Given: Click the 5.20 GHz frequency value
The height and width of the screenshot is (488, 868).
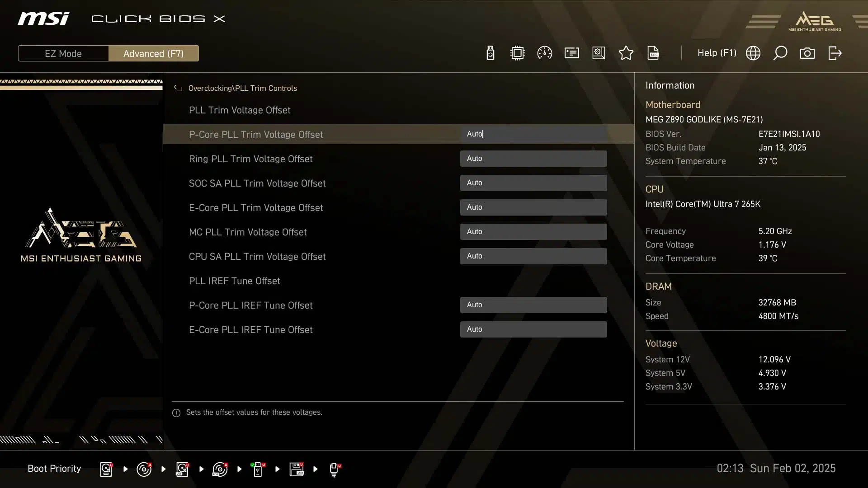Looking at the screenshot, I should tap(775, 231).
